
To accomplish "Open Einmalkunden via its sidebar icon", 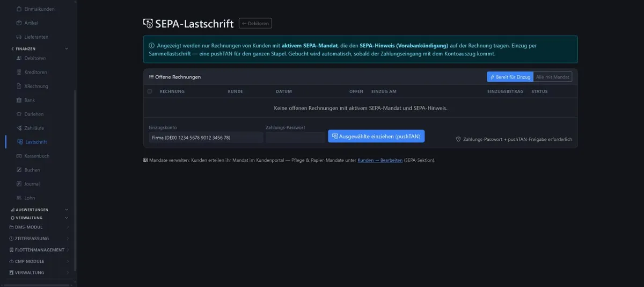I will 19,9.
